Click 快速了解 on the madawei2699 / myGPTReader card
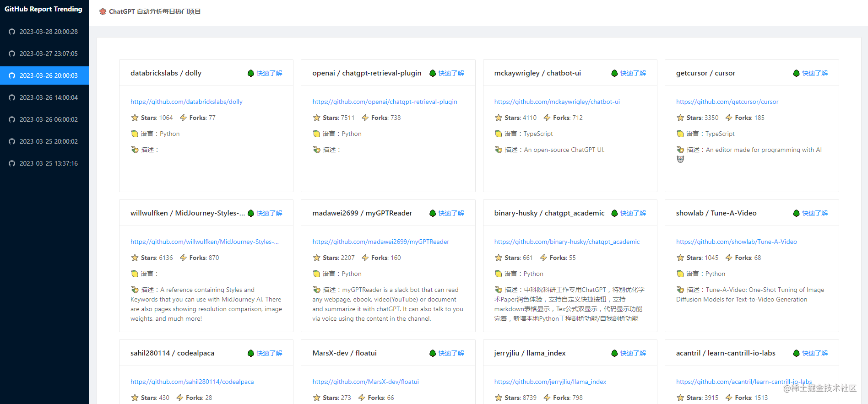Screen dimensions: 868x404 [x=451, y=213]
